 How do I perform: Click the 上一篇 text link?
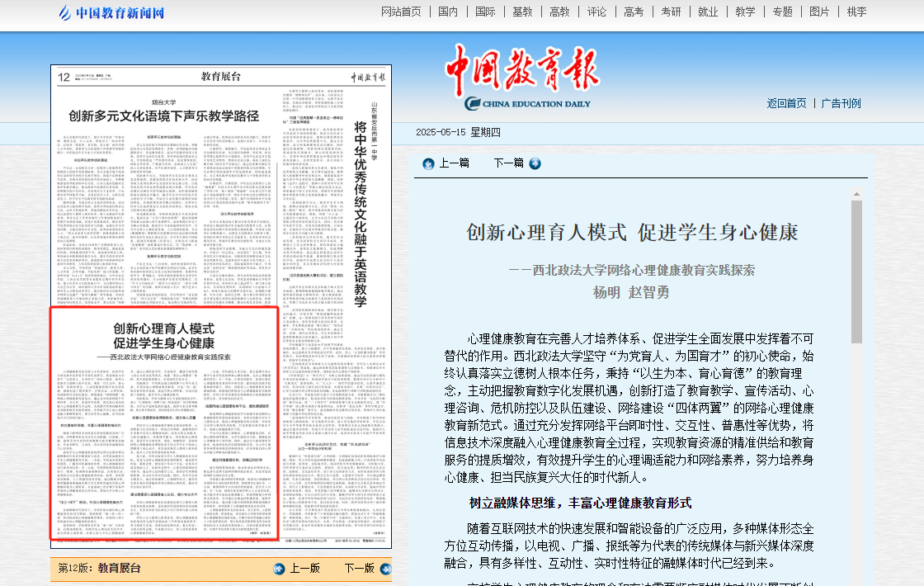pos(454,163)
